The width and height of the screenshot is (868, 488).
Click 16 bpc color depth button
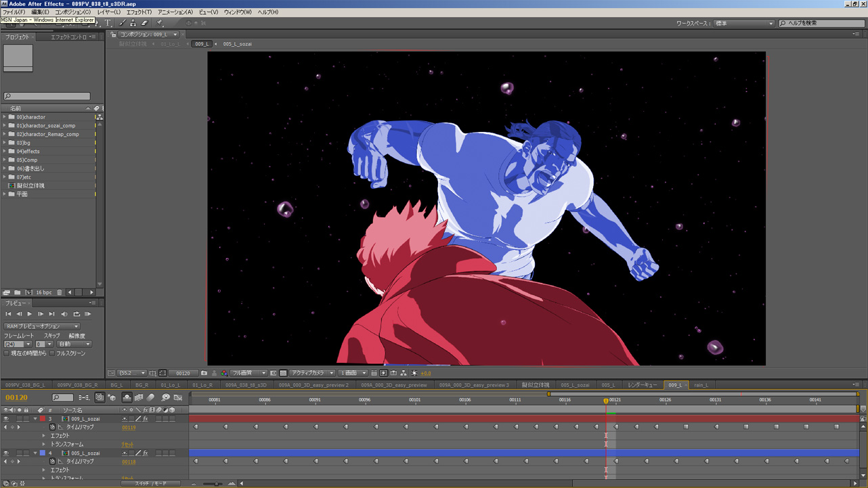point(44,292)
